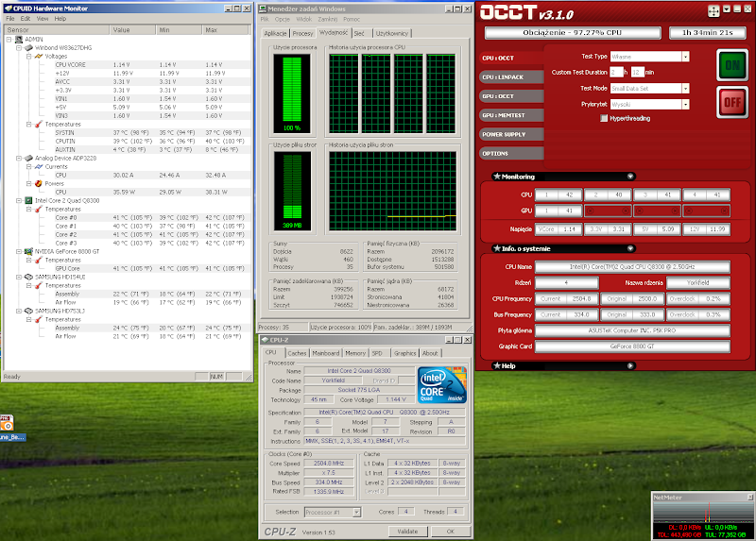Switch to the Procesy tab in Task Manager

[x=302, y=33]
